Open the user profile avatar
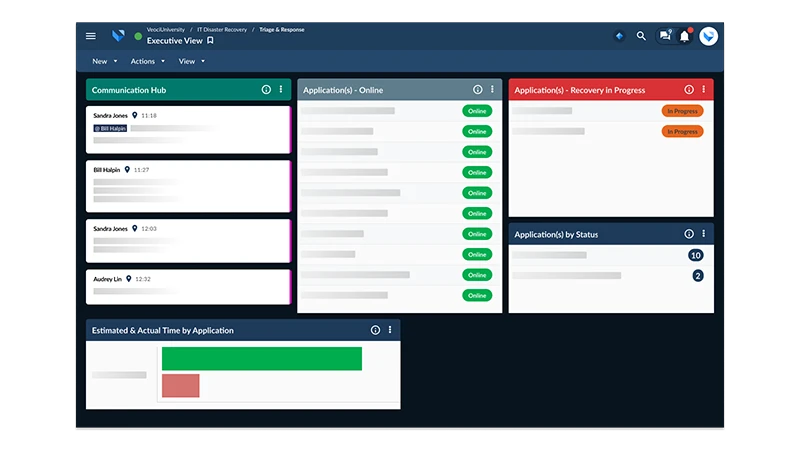The image size is (800, 450). (x=708, y=36)
